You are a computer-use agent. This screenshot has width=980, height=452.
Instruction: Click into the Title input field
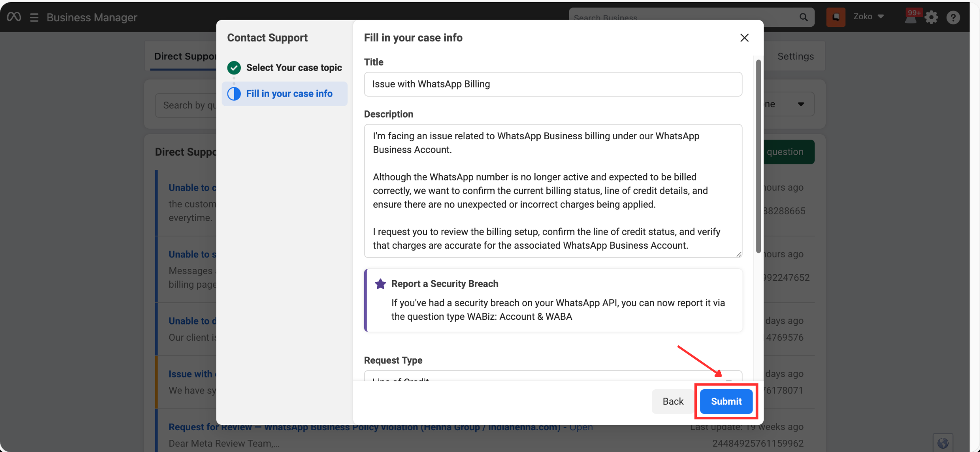coord(553,84)
